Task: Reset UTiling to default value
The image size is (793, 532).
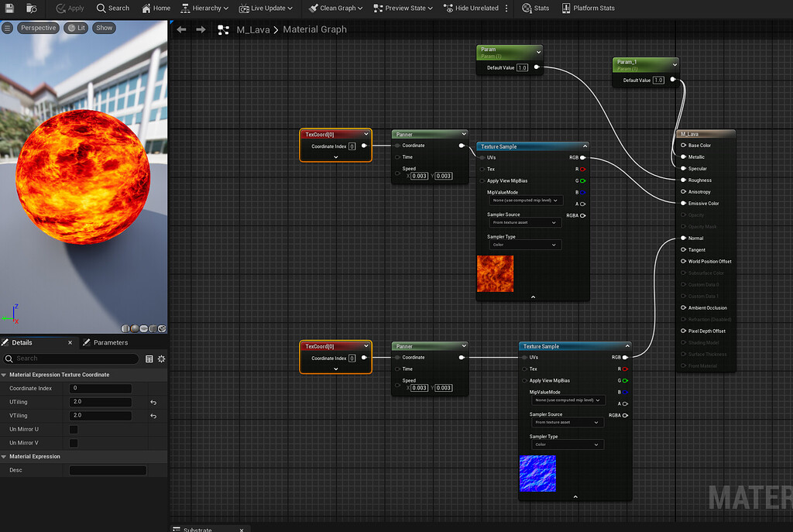Action: [153, 403]
